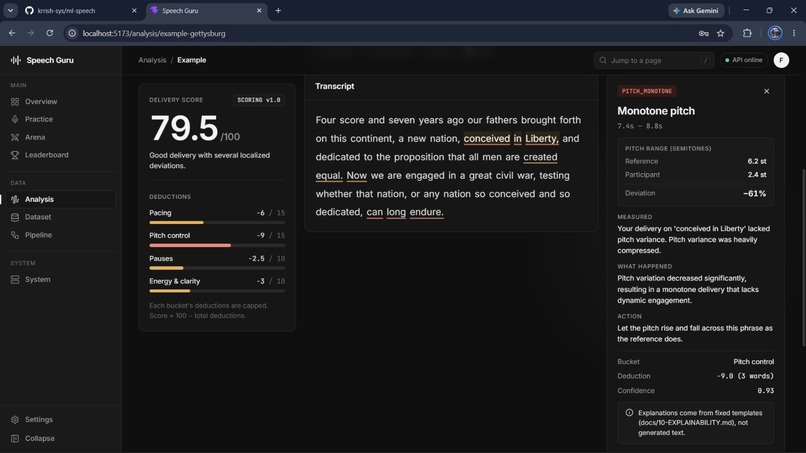This screenshot has height=453, width=806.
Task: Select highlighted word 'conceived' in transcript
Action: 487,138
